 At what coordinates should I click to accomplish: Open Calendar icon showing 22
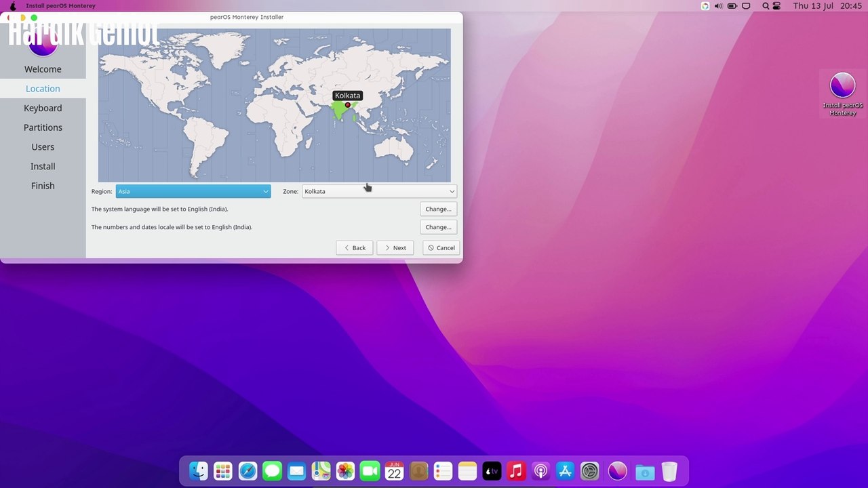[394, 470]
